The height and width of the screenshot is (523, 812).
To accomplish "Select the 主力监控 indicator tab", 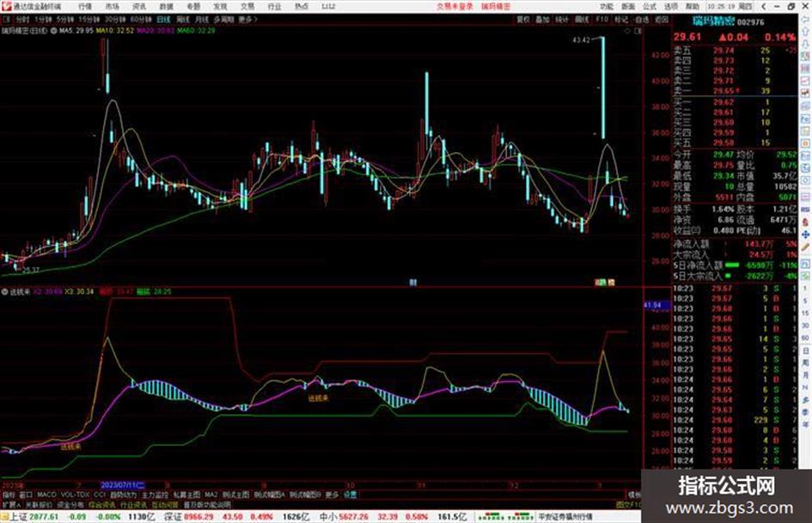I will 156,495.
